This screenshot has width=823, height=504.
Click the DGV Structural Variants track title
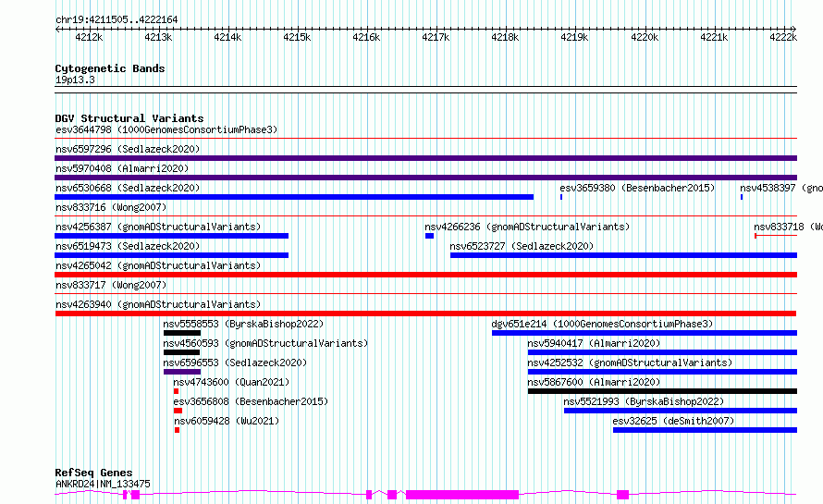click(x=129, y=118)
